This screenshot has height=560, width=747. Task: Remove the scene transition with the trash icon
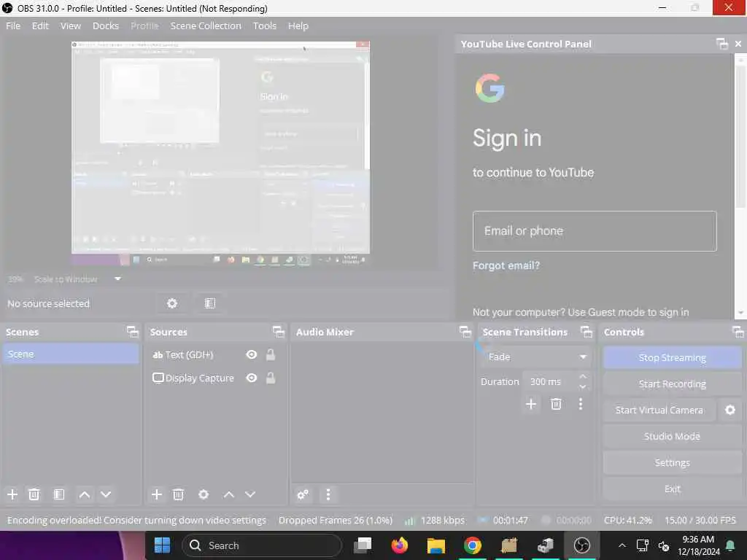tap(556, 404)
